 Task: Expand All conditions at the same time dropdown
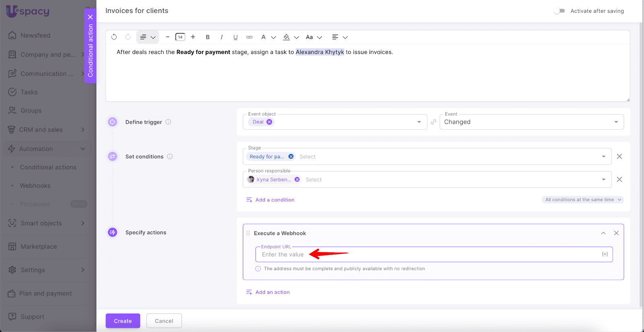point(583,200)
